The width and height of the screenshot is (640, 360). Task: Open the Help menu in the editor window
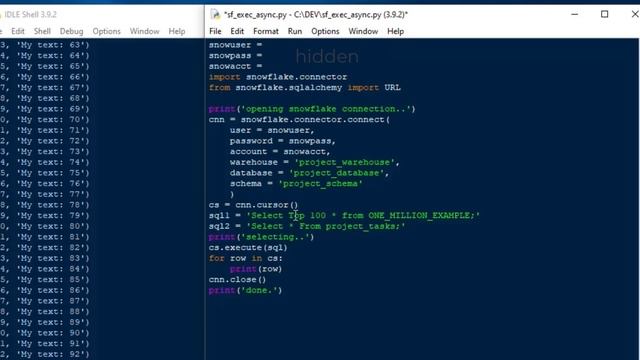click(395, 31)
